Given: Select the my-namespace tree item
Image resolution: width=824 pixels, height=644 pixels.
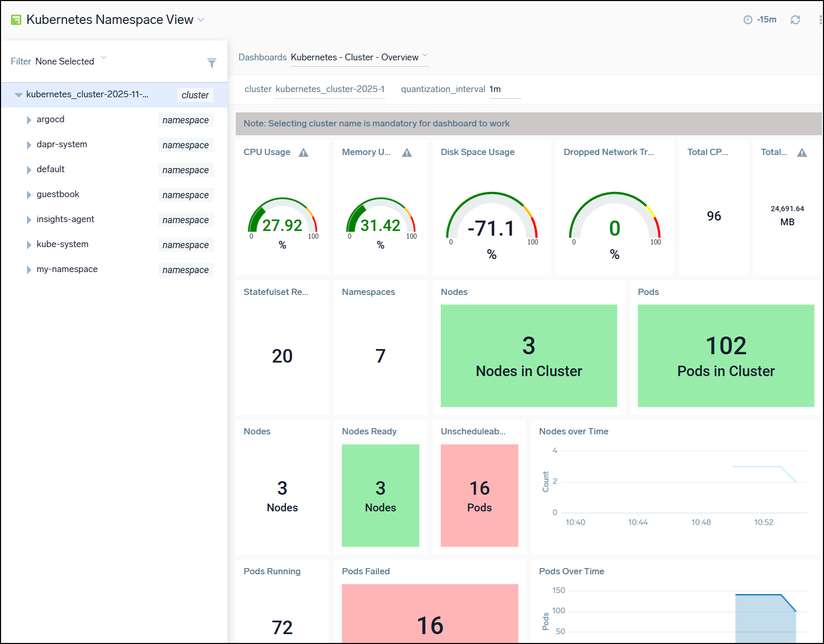Looking at the screenshot, I should [67, 269].
